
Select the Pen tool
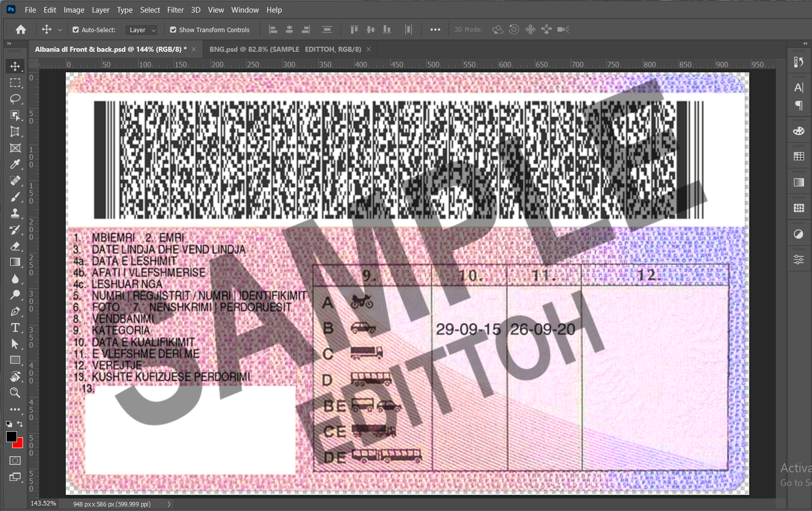point(15,311)
